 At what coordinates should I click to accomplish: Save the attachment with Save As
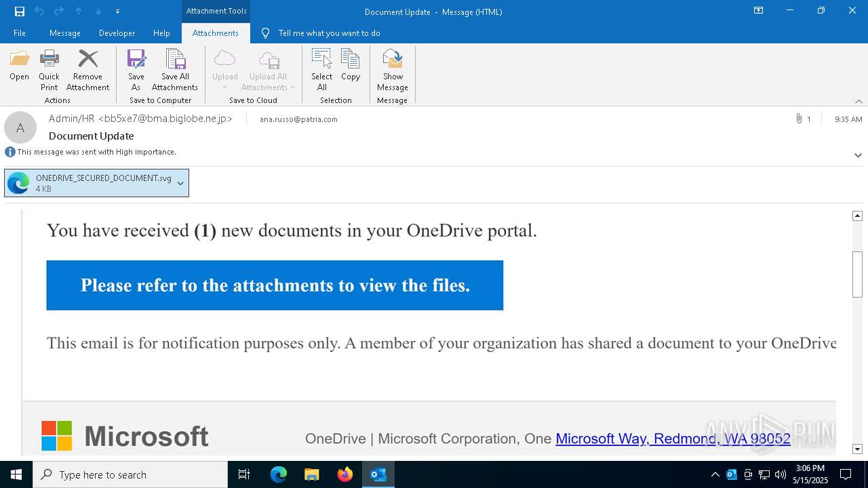(136, 70)
